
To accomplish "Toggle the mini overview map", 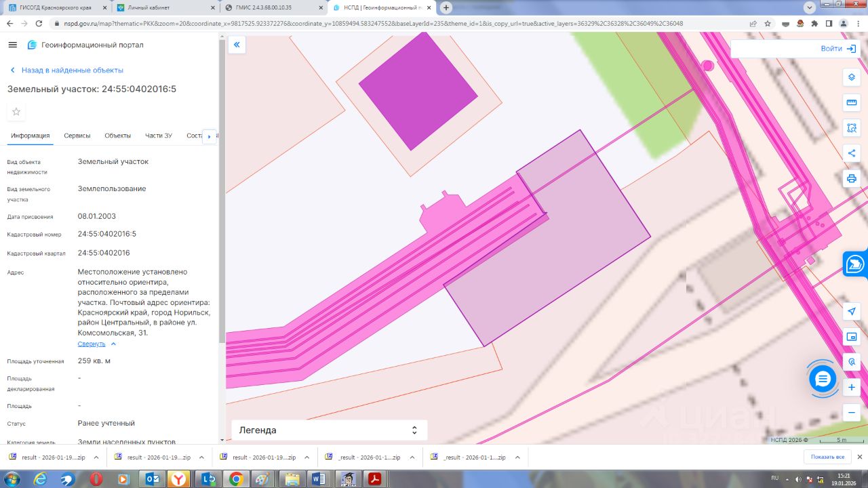I will (x=852, y=337).
